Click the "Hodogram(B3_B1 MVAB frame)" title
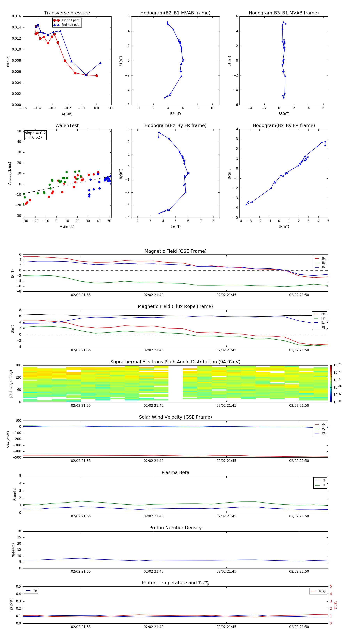The width and height of the screenshot is (351, 644). point(284,13)
